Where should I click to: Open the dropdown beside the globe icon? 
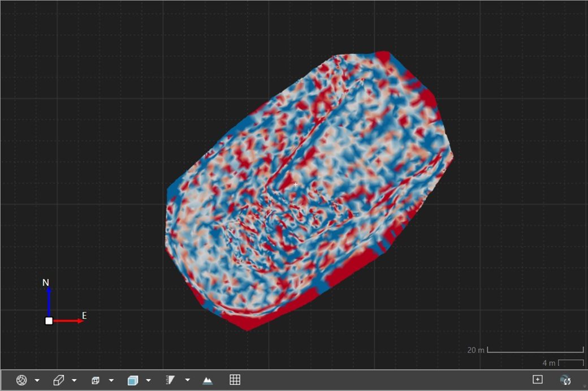[37, 380]
